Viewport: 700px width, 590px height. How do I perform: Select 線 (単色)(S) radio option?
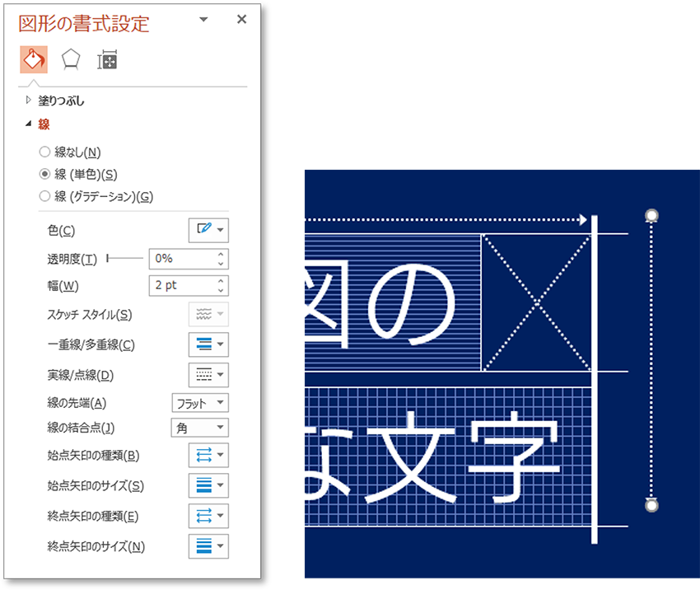pos(44,174)
